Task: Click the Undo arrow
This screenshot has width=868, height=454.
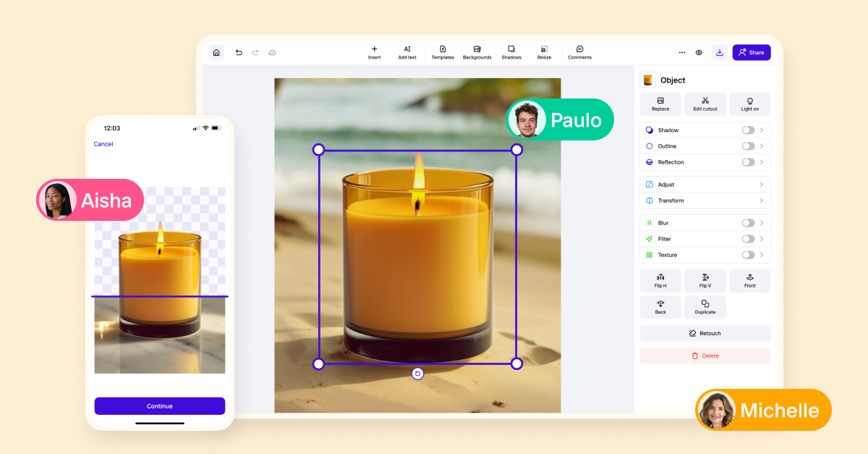Action: pyautogui.click(x=238, y=52)
